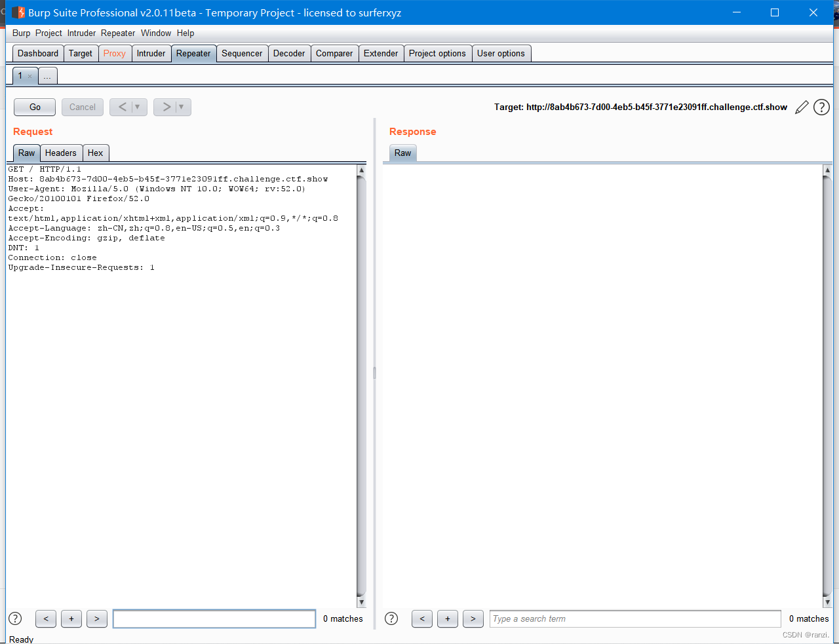Open response search help question icon

tap(391, 618)
